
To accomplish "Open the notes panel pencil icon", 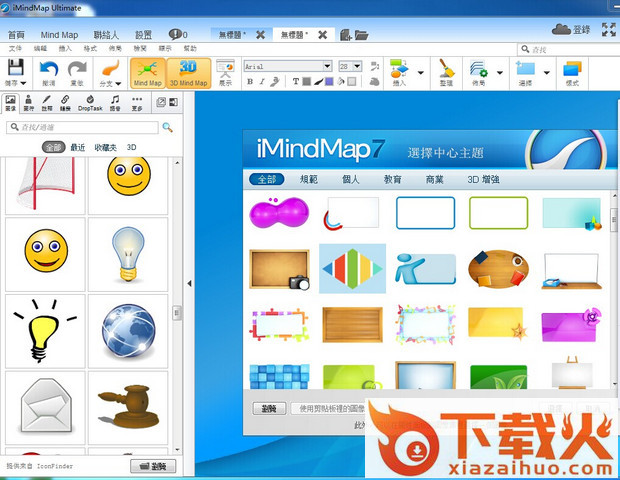I will (47, 99).
